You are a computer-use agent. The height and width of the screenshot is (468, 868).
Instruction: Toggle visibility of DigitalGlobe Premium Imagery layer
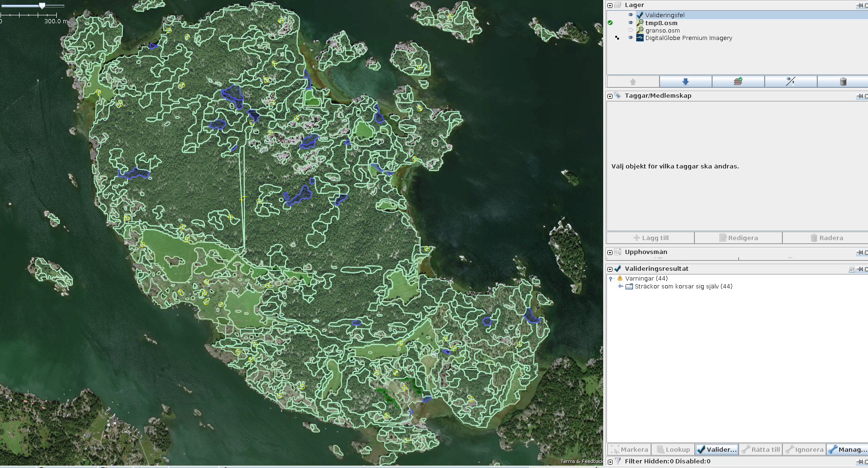(631, 38)
